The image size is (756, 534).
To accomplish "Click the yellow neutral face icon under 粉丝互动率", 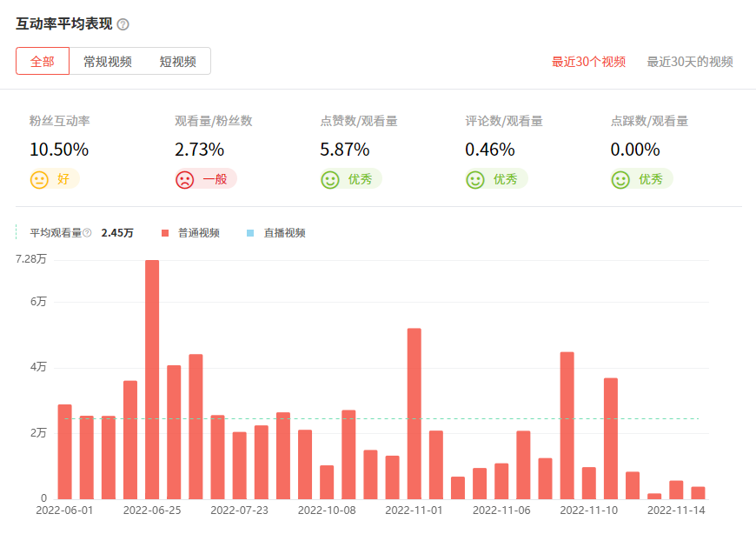I will (39, 180).
